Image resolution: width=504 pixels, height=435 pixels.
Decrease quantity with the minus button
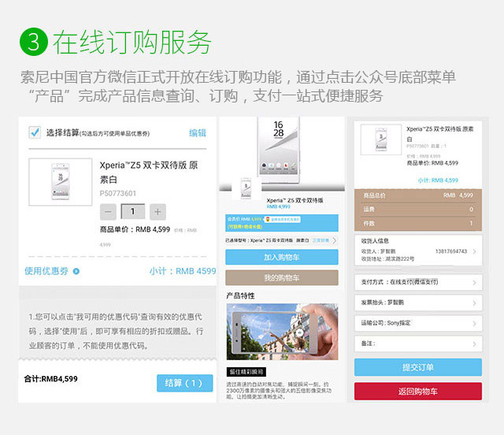click(x=109, y=211)
